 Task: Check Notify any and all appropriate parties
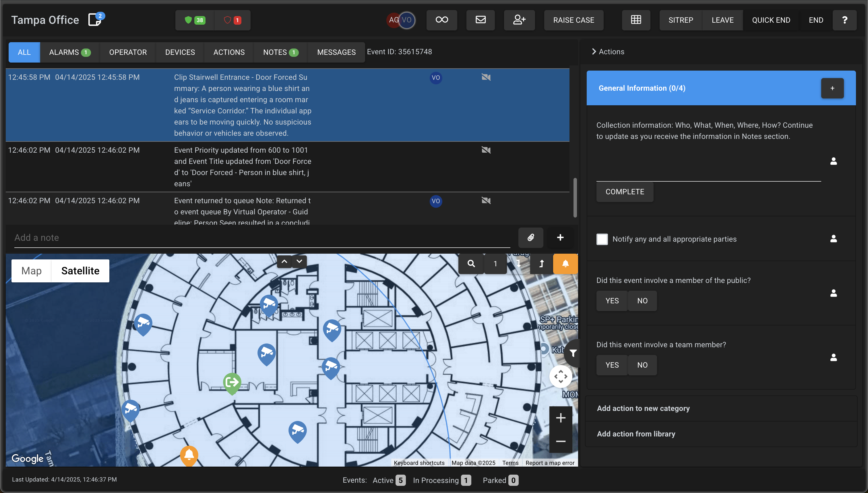(x=602, y=239)
